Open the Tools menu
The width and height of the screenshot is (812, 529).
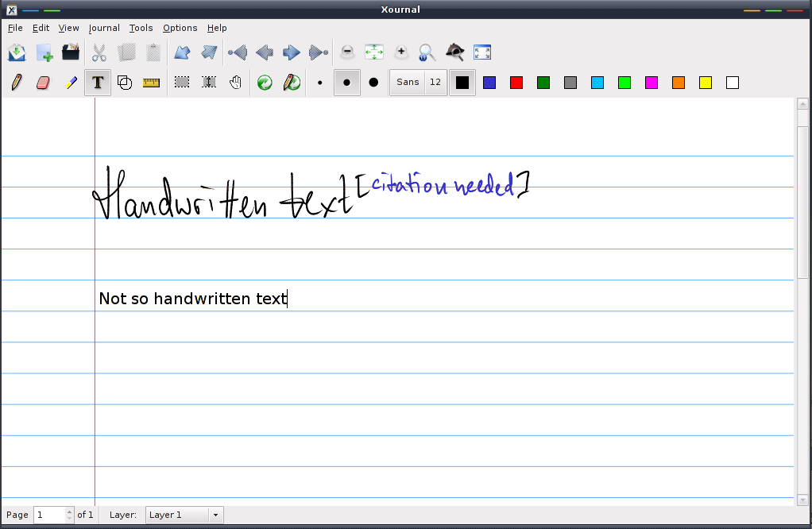pyautogui.click(x=141, y=28)
